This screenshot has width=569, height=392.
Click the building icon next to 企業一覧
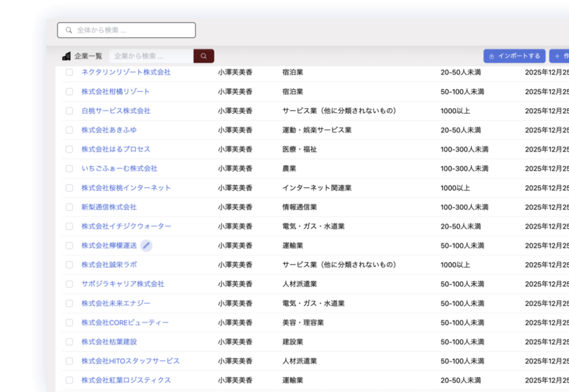(x=67, y=56)
